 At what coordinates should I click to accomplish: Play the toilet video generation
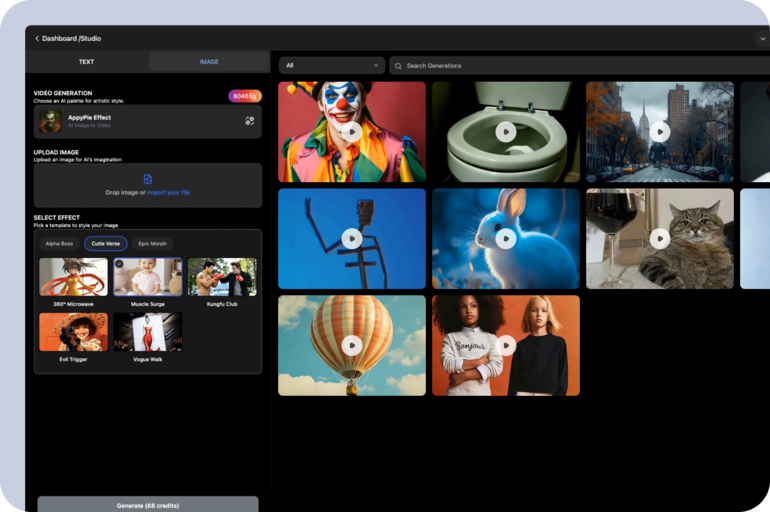505,131
